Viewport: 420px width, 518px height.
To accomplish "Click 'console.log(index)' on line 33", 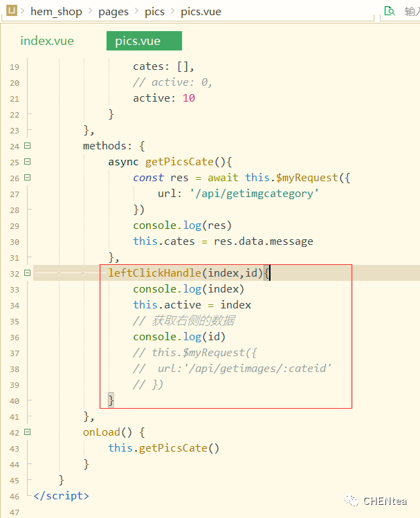I will (188, 289).
